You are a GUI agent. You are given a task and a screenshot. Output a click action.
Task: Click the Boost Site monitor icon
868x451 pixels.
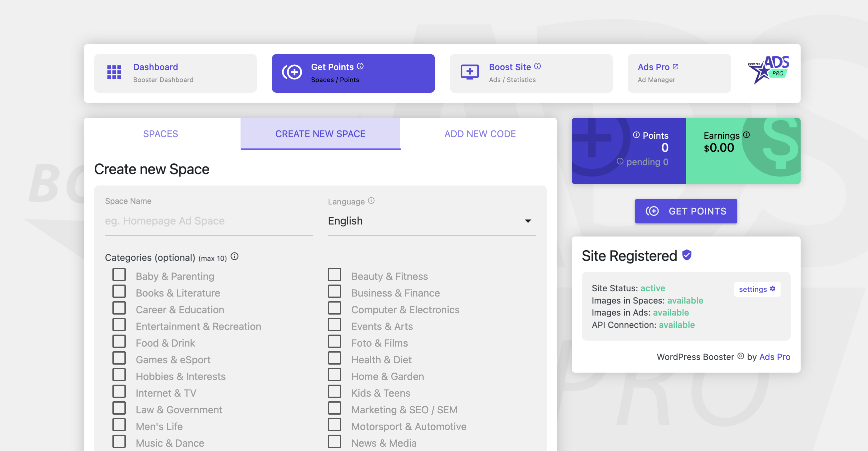click(469, 72)
